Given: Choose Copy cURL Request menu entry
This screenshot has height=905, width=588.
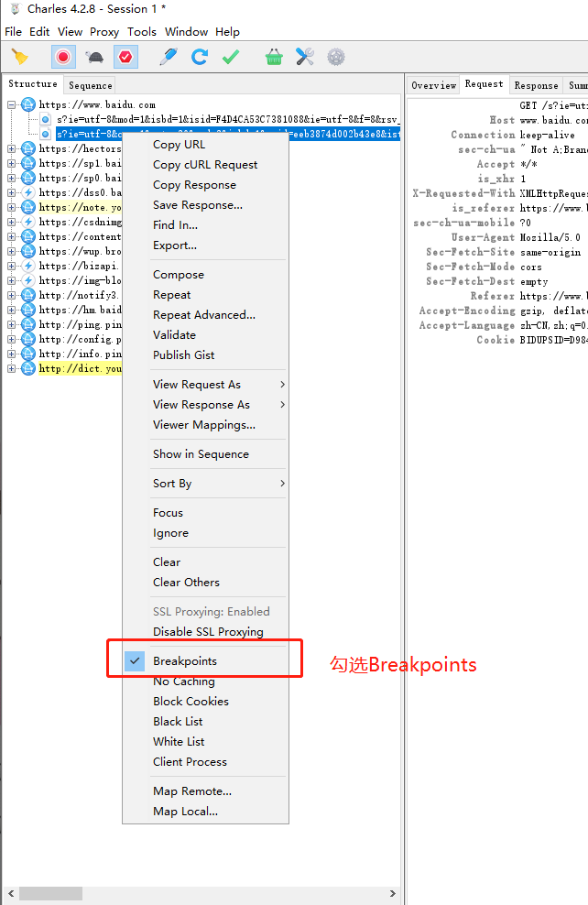Looking at the screenshot, I should pos(205,165).
